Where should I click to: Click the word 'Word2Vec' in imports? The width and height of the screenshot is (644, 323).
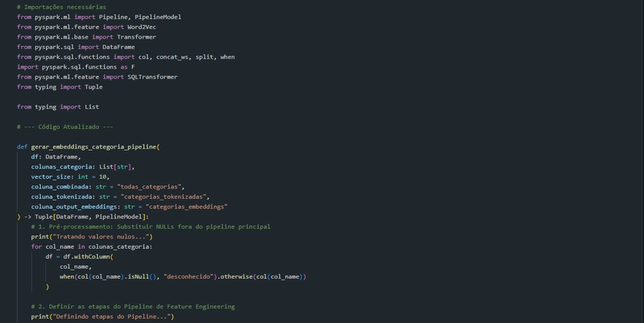click(x=142, y=27)
